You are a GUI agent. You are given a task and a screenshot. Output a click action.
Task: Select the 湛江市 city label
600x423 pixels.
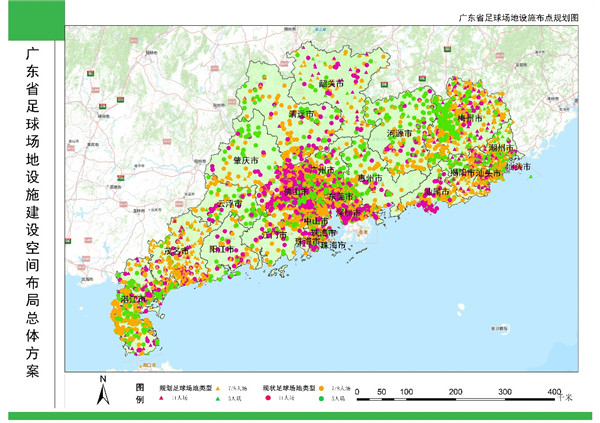tap(133, 298)
